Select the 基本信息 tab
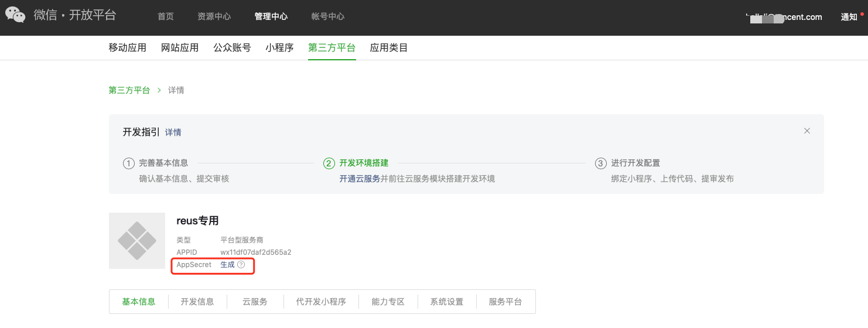 click(x=139, y=302)
